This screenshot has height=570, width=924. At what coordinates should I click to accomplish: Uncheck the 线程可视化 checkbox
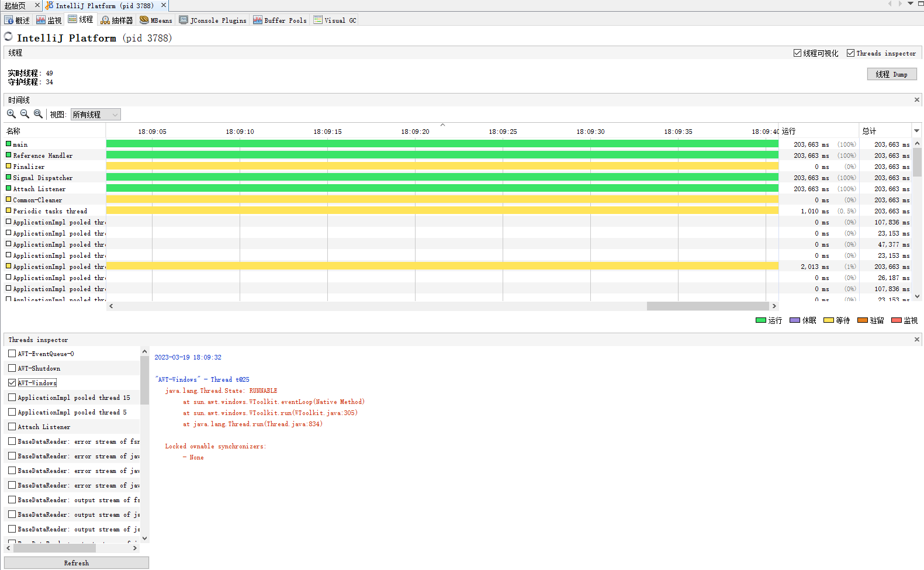point(797,53)
